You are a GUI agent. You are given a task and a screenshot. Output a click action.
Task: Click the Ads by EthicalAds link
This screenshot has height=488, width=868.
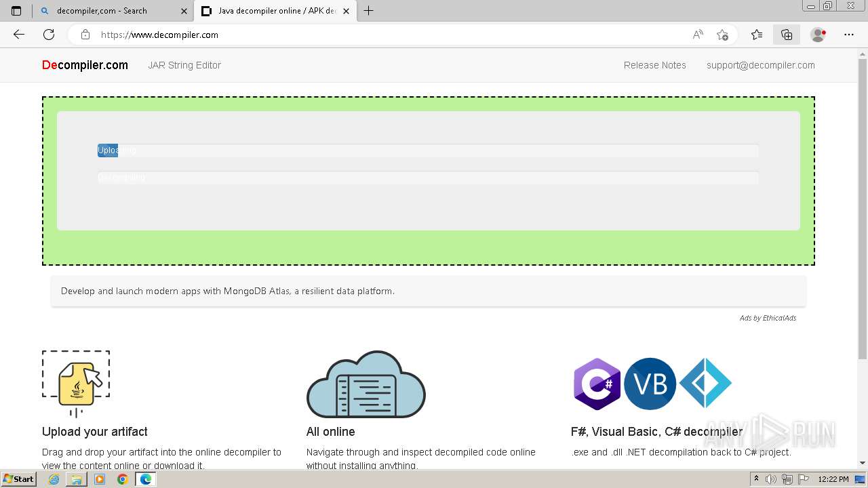point(768,318)
